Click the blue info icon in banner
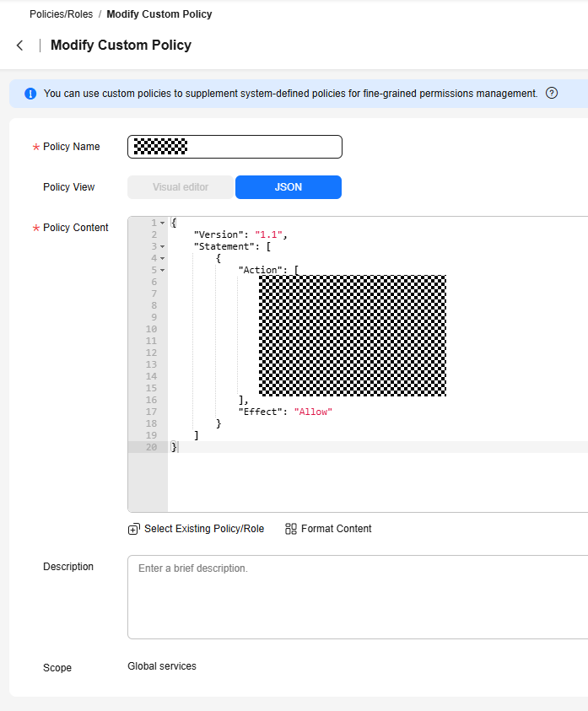Image resolution: width=588 pixels, height=711 pixels. 30,94
